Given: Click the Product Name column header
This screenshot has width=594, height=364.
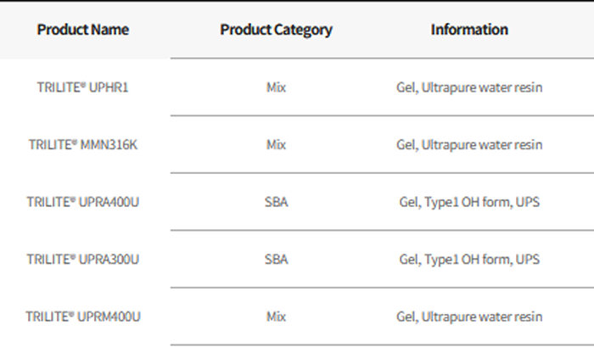Looking at the screenshot, I should pos(83,30).
